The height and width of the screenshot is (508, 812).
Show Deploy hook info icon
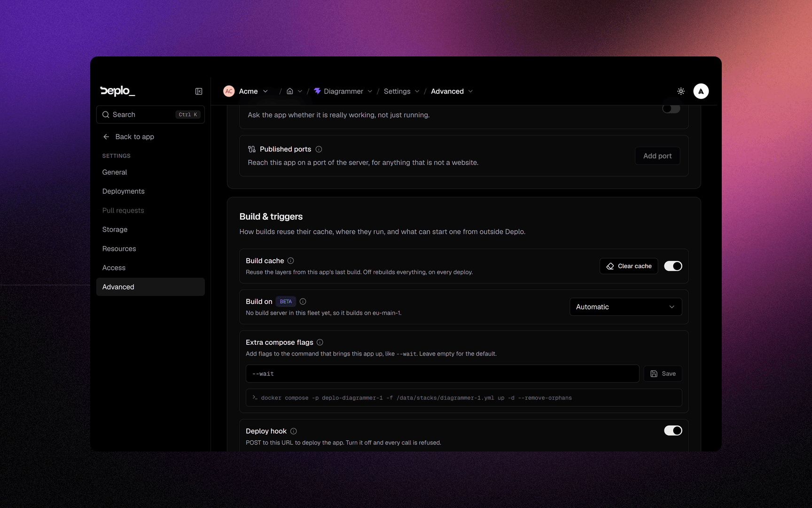[293, 431]
